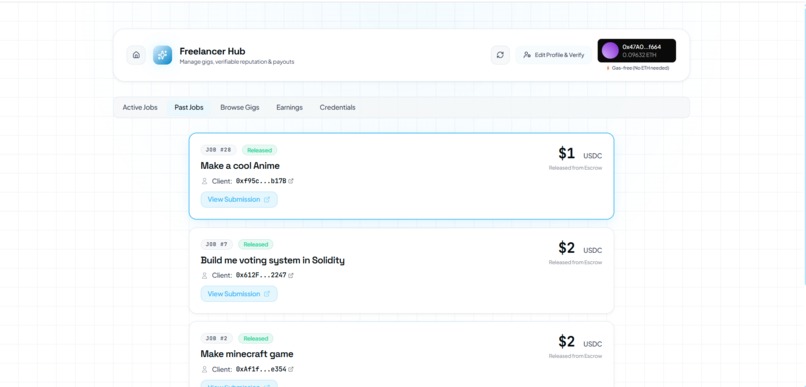806x387 pixels.
Task: Click the person icon in Anime job client row
Action: tap(204, 181)
